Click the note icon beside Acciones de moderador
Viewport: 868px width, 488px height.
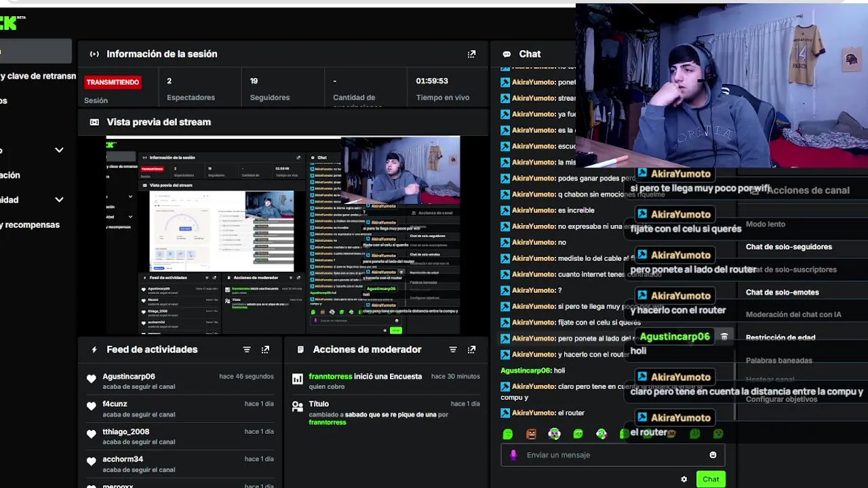[300, 350]
